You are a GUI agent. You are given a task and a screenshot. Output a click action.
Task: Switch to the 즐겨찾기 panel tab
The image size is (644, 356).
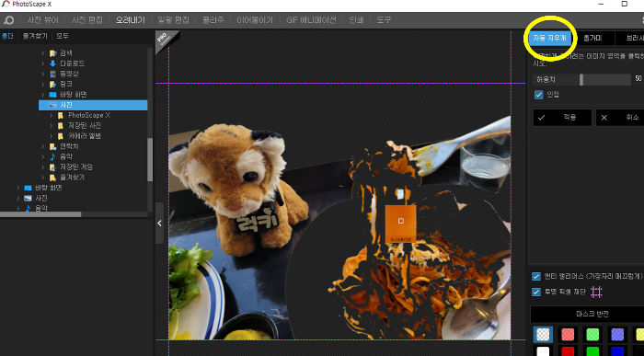point(35,36)
